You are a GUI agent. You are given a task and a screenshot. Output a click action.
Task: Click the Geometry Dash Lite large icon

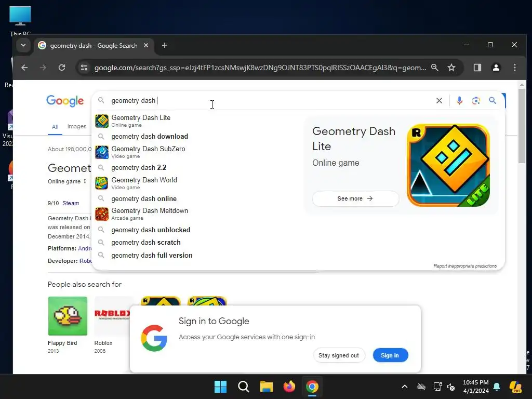tap(448, 165)
